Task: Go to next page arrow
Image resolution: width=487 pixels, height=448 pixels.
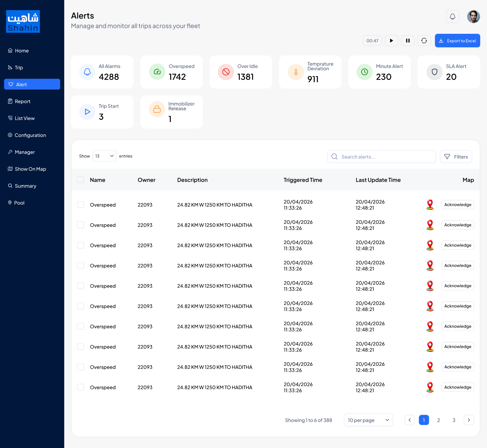Action: pyautogui.click(x=469, y=420)
